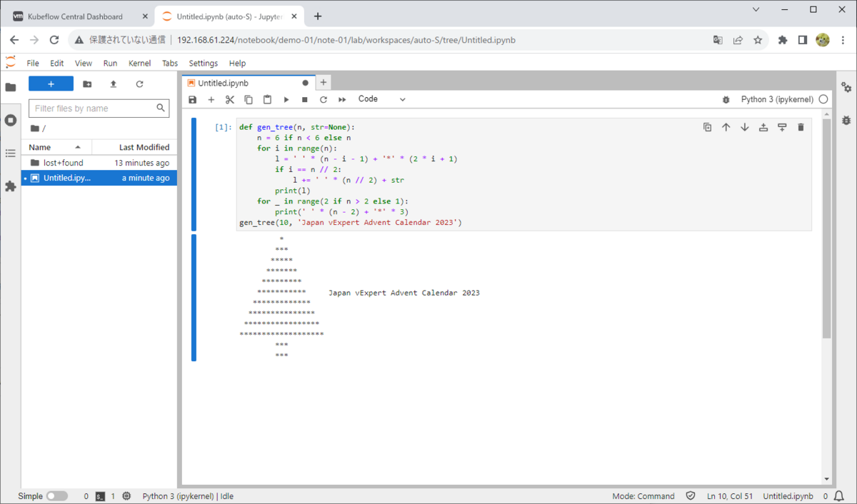
Task: Focus the Filter files by name field
Action: [x=99, y=109]
